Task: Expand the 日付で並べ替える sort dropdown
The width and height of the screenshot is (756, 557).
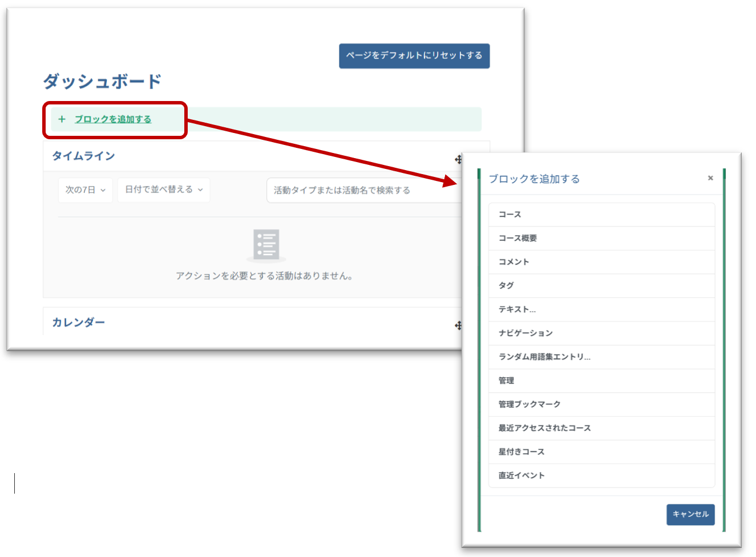Action: pyautogui.click(x=164, y=190)
